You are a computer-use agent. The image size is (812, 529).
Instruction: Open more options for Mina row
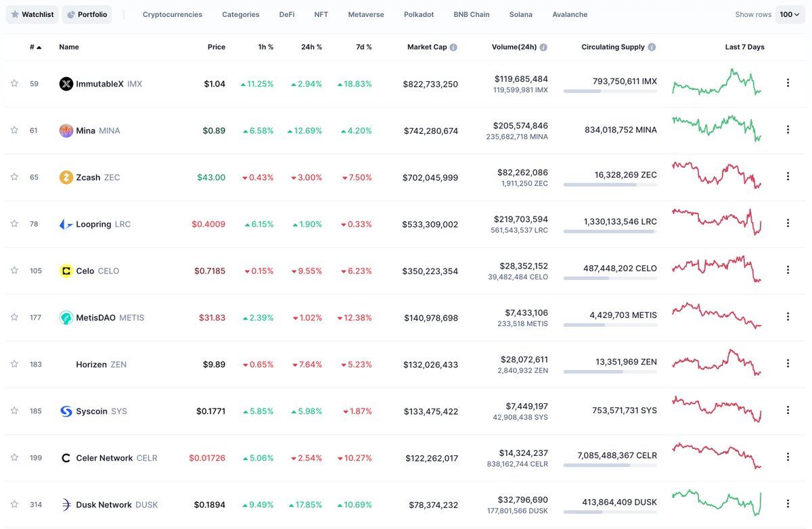click(788, 130)
